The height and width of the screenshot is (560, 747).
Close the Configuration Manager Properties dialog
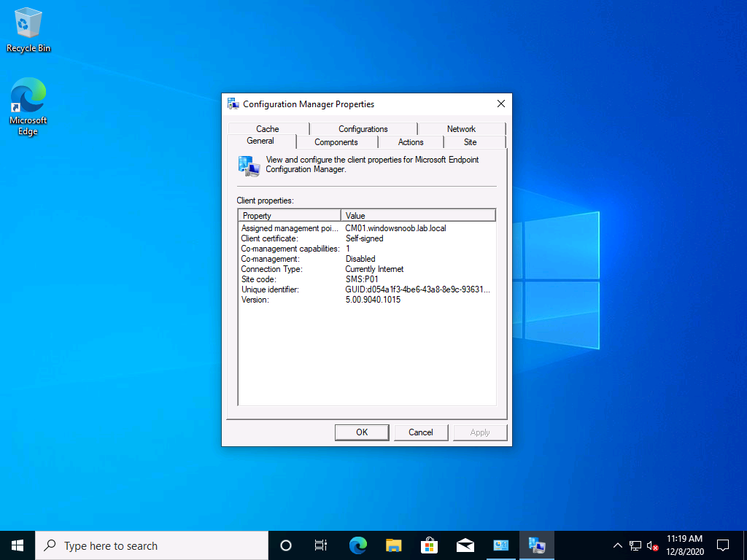pos(500,104)
